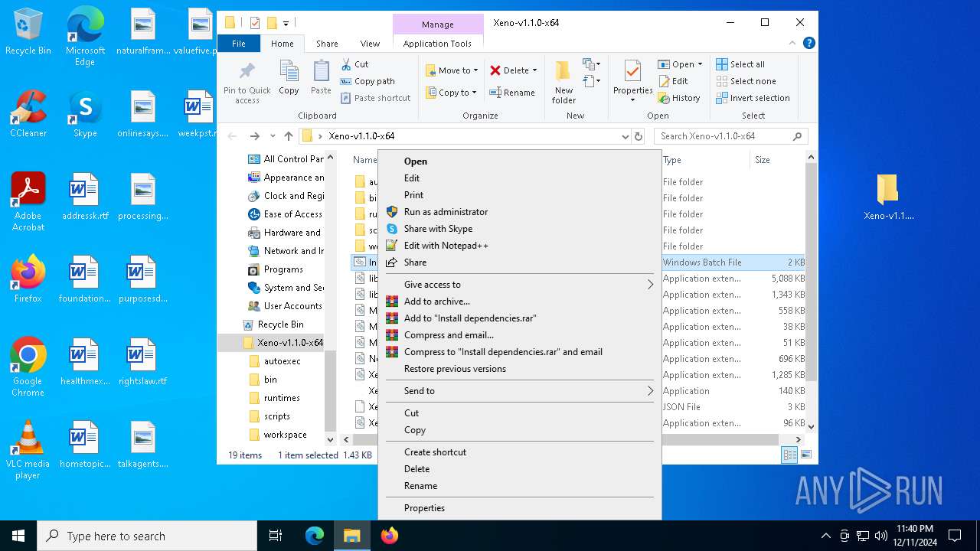Open address bar history dropdown
Screen dimensions: 980x551
point(626,136)
